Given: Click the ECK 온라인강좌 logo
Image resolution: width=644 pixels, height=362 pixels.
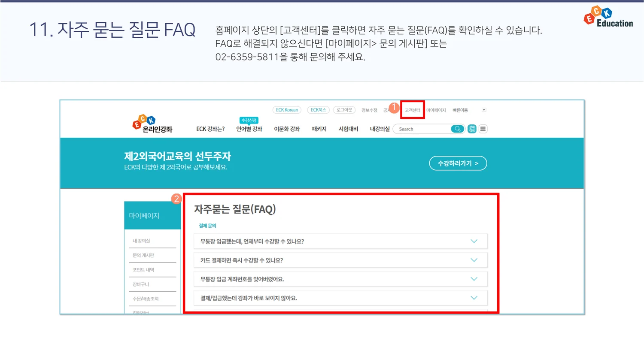Looking at the screenshot, I should 152,124.
